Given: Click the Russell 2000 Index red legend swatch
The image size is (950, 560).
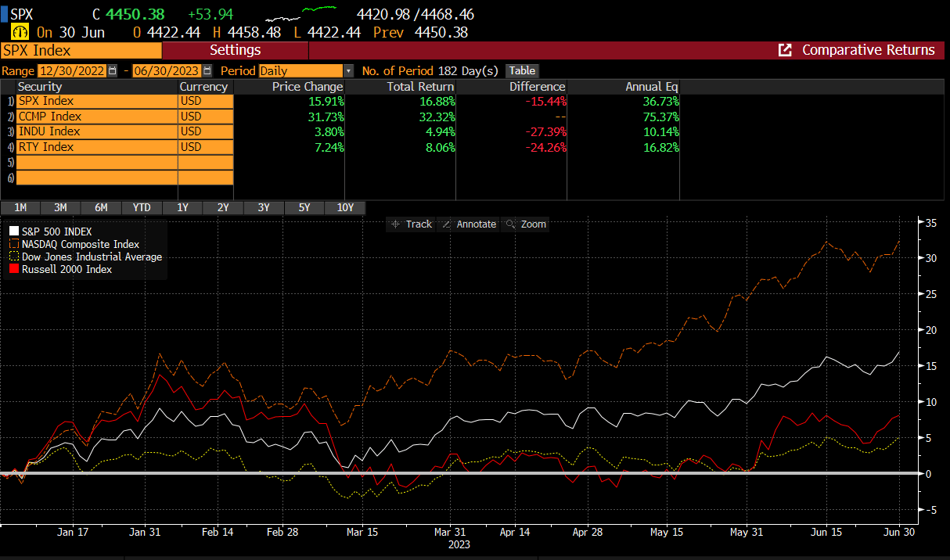Looking at the screenshot, I should coord(14,269).
